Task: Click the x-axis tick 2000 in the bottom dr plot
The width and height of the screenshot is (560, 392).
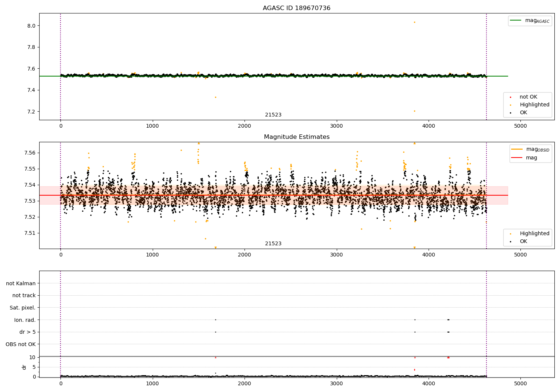Action: point(245,383)
